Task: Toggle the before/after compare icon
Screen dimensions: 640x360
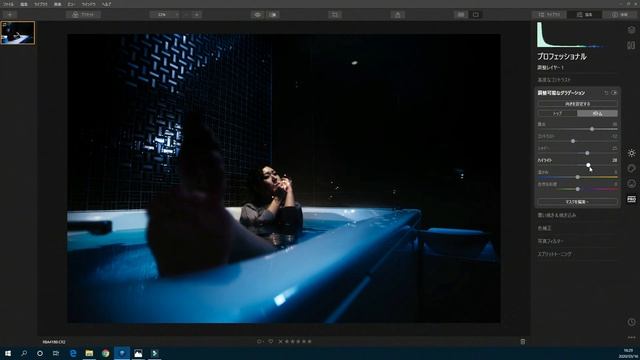Action: click(x=273, y=14)
